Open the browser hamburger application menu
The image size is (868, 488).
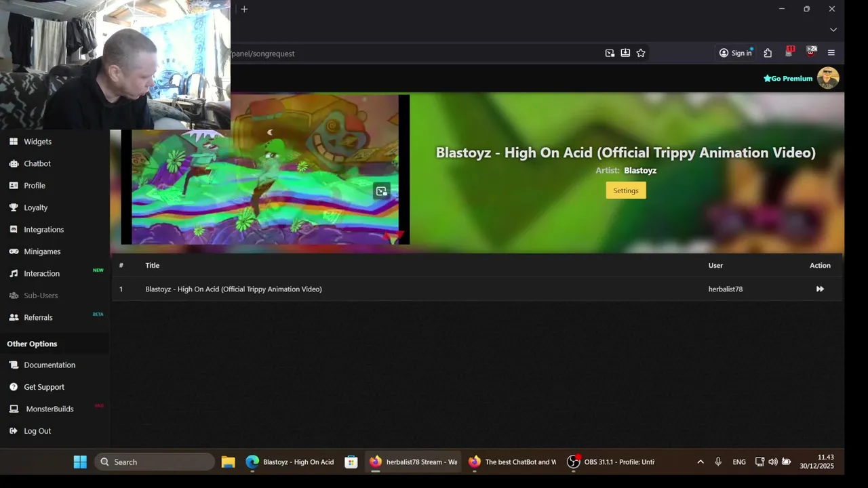pyautogui.click(x=831, y=53)
